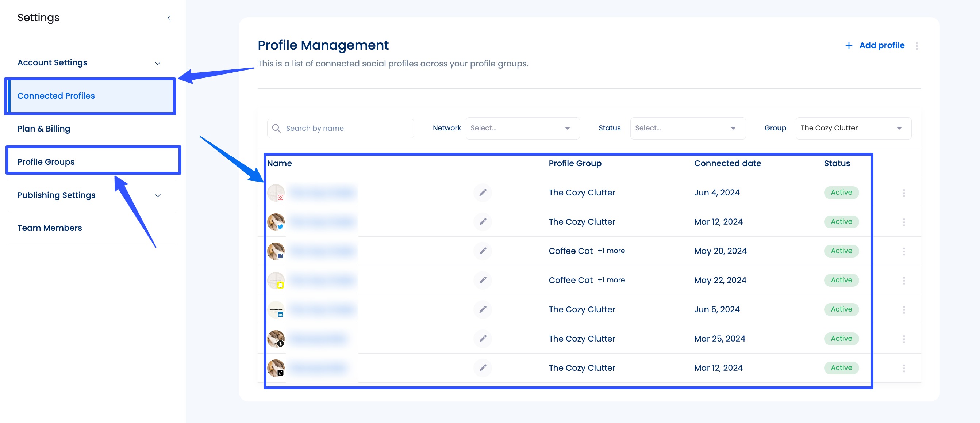Click the Facebook icon in the profile list
The width and height of the screenshot is (980, 423).
[x=280, y=256]
